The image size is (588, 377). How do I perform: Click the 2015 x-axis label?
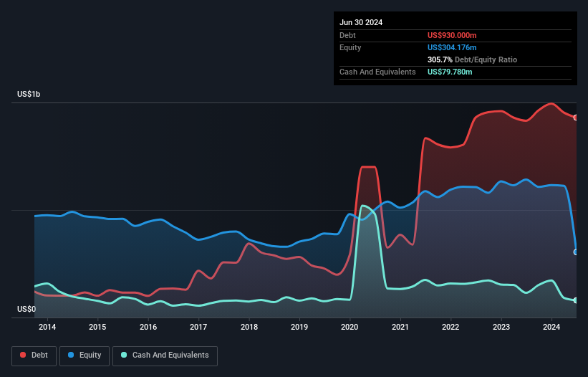pos(97,327)
